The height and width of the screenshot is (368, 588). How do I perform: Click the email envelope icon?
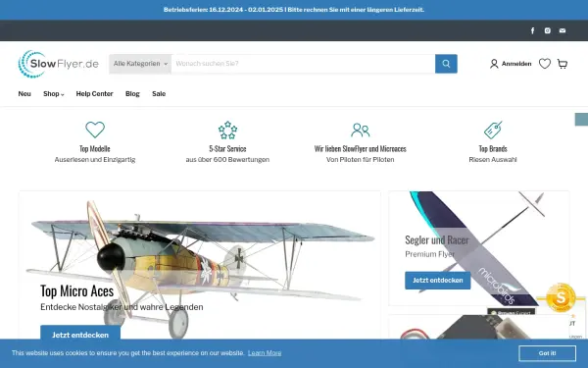563,30
